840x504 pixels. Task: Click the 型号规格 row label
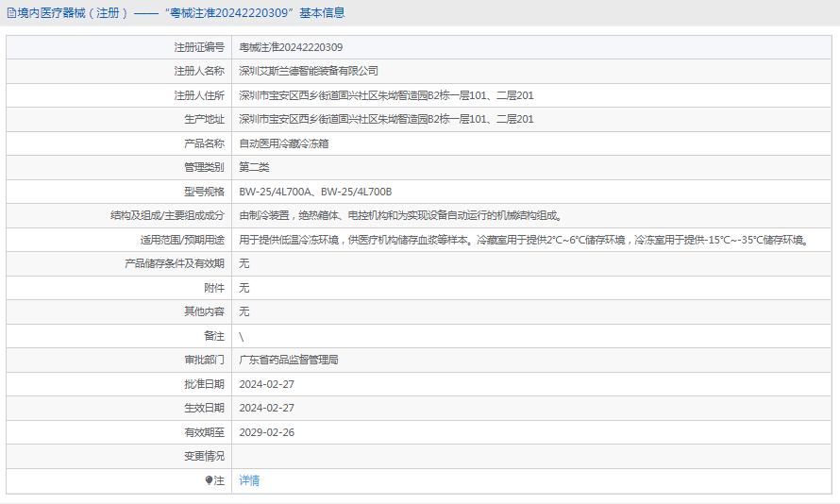[205, 192]
